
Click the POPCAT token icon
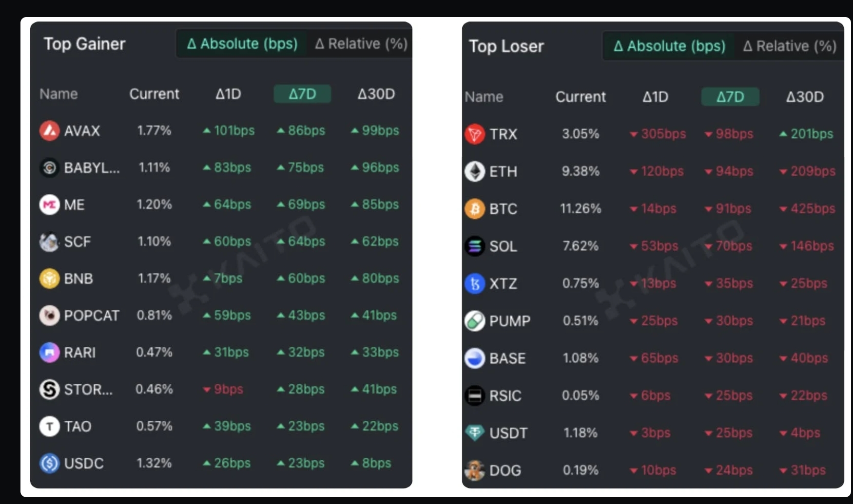tap(49, 316)
